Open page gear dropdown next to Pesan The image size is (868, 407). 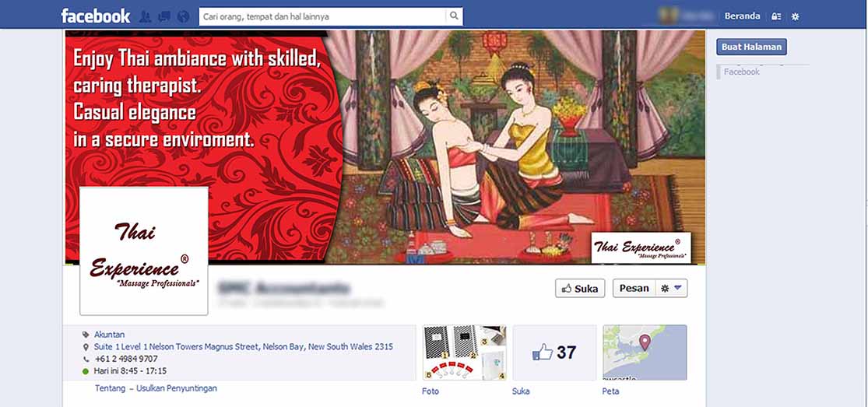coord(672,289)
